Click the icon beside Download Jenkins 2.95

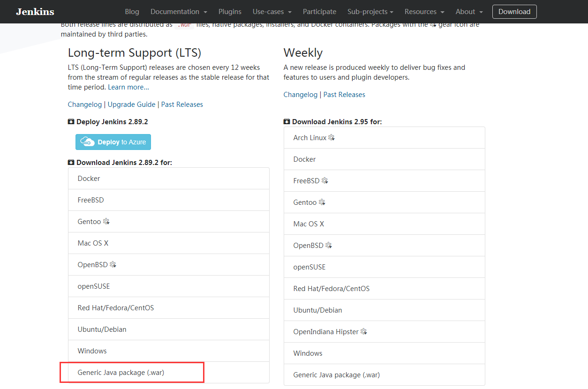click(287, 122)
